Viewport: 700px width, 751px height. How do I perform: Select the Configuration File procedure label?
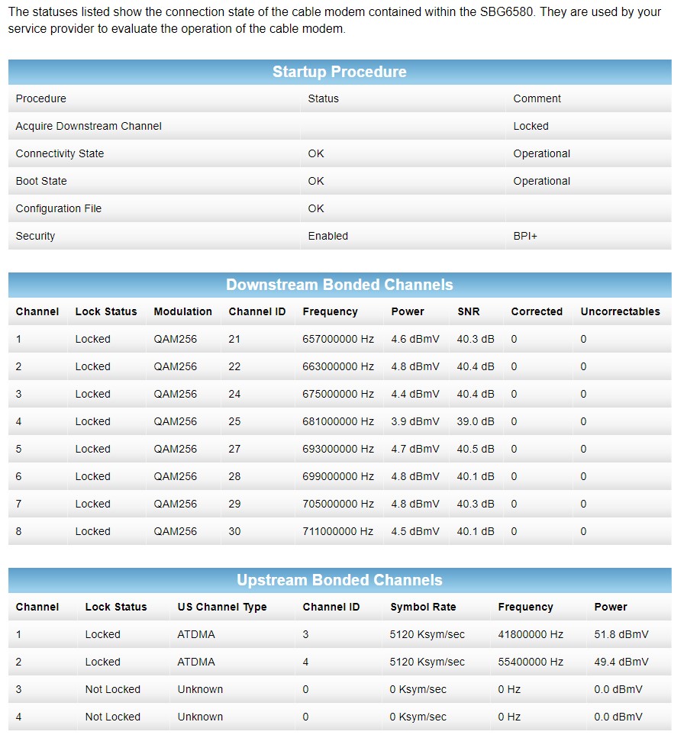59,208
